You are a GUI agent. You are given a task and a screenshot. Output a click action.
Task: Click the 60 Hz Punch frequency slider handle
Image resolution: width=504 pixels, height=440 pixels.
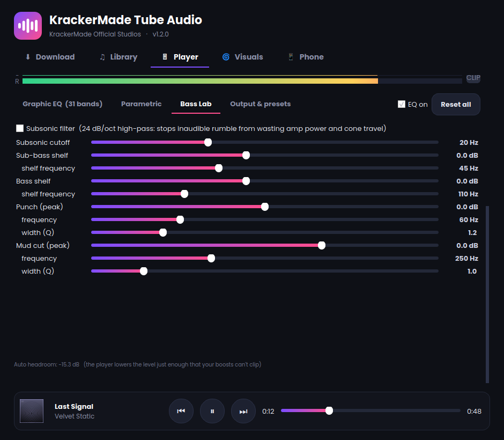pyautogui.click(x=180, y=219)
